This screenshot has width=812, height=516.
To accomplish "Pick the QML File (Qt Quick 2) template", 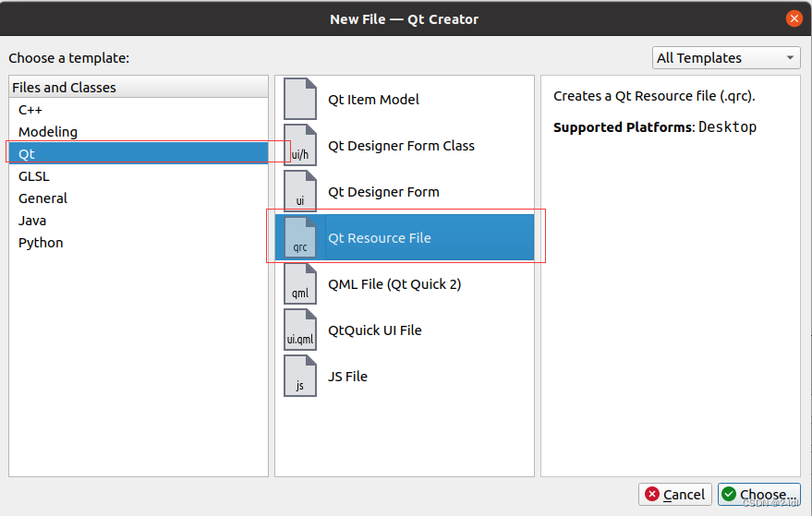I will click(405, 283).
